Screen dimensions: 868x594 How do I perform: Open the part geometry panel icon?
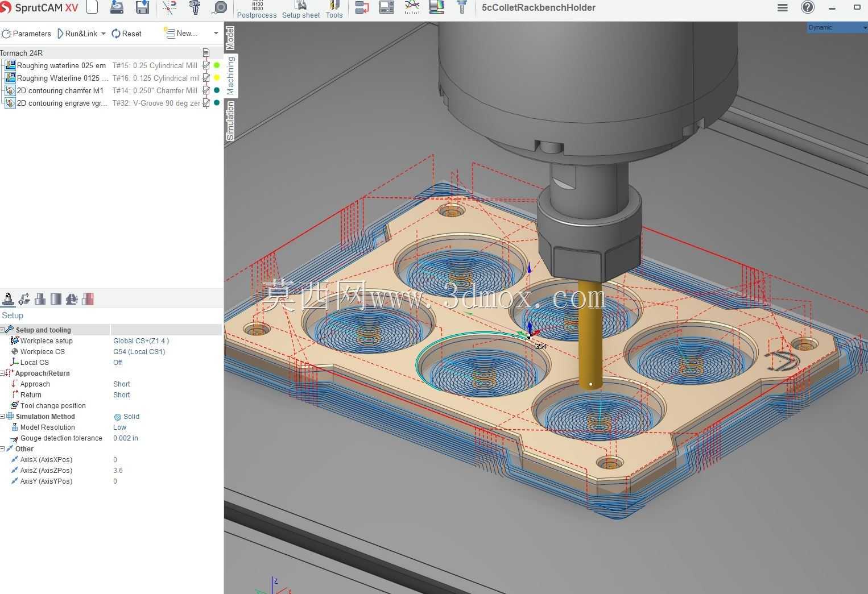coord(40,299)
